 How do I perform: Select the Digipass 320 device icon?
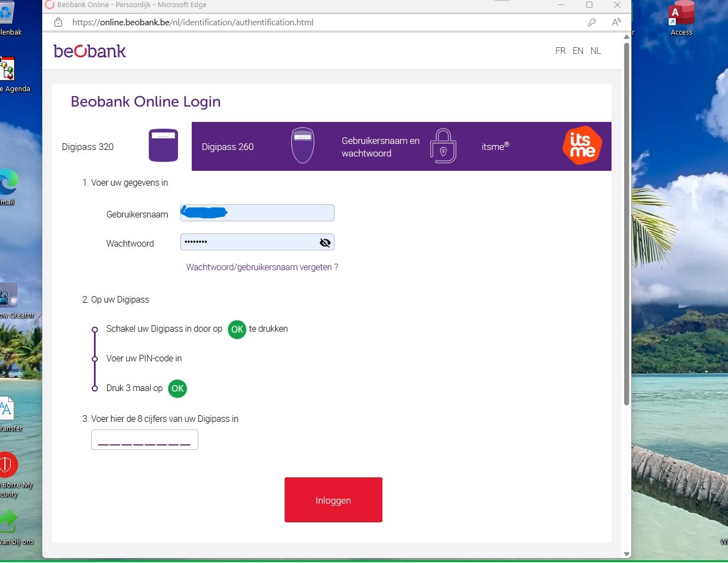(163, 145)
